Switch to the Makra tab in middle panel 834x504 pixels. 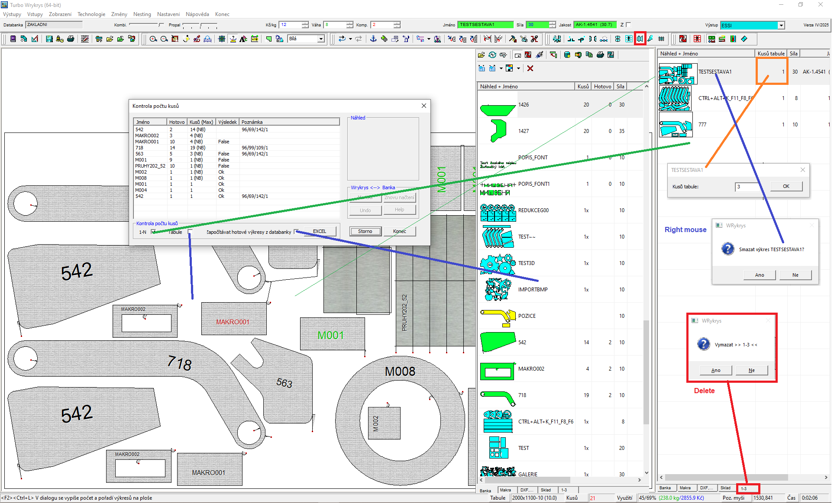point(505,491)
